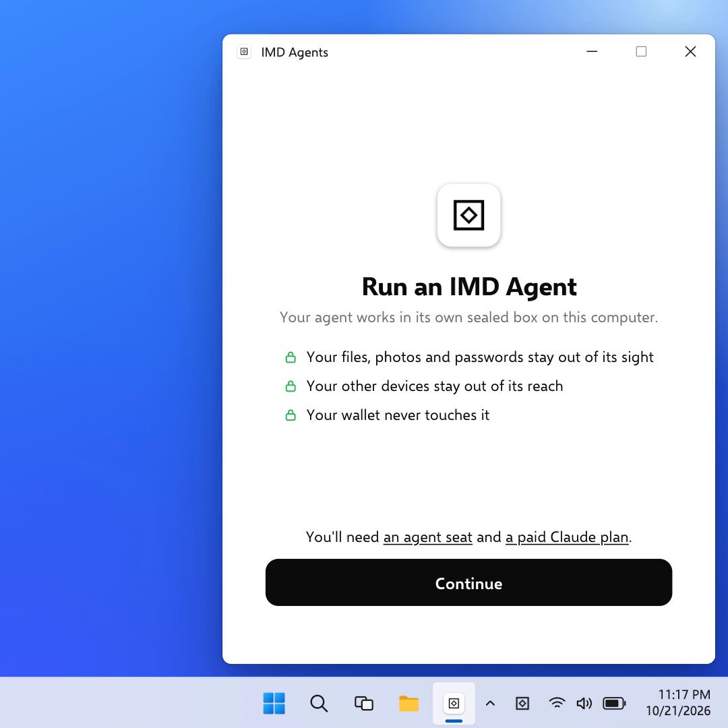Click the IMD Agents title bar app icon
This screenshot has height=728, width=728.
[x=244, y=51]
